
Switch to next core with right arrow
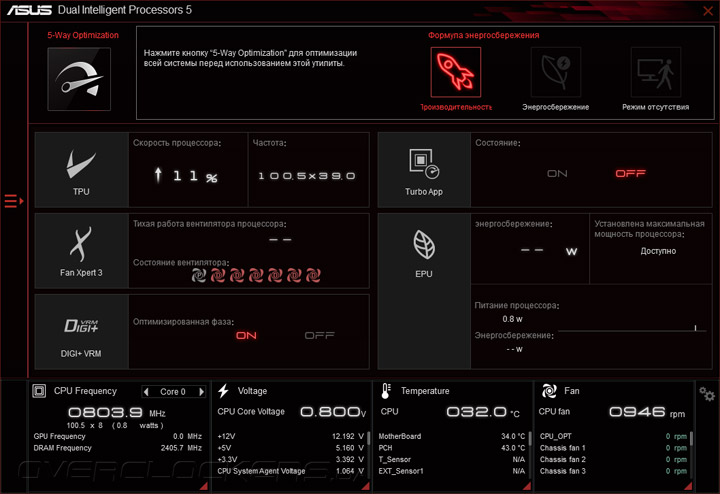(x=201, y=392)
